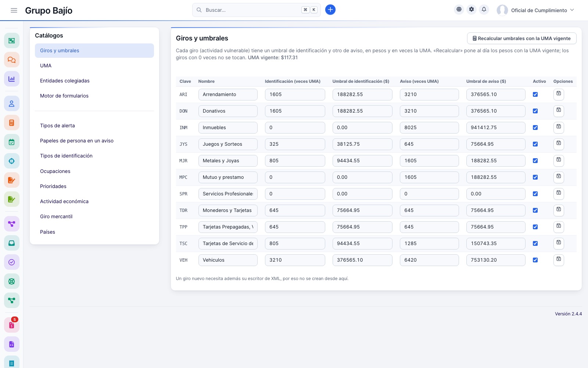Open Tipos de alerta catalog
The width and height of the screenshot is (588, 368).
pos(94,125)
